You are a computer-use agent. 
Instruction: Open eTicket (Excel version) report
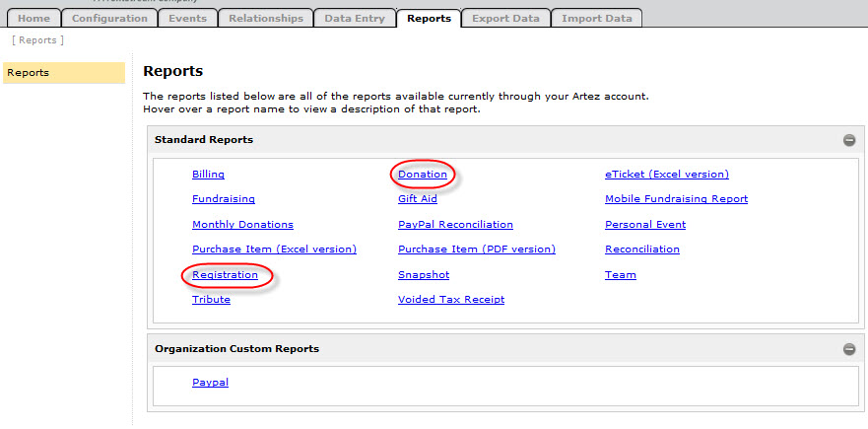pyautogui.click(x=666, y=175)
